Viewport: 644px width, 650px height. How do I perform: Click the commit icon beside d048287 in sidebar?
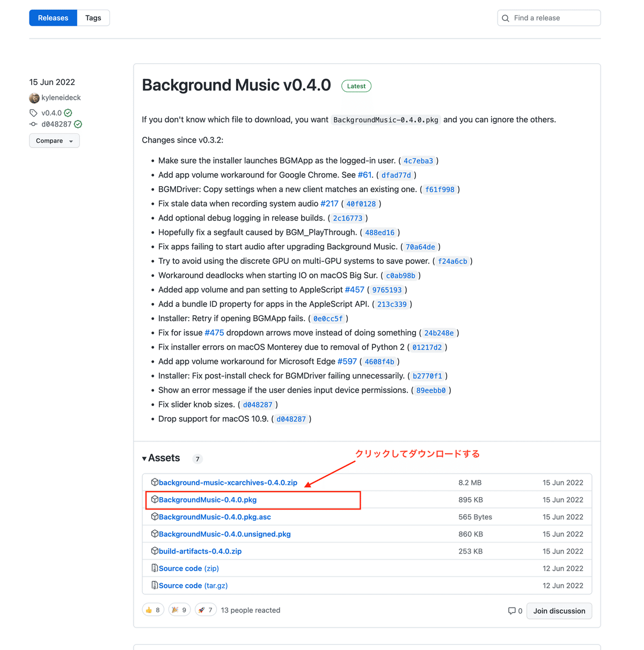click(33, 124)
